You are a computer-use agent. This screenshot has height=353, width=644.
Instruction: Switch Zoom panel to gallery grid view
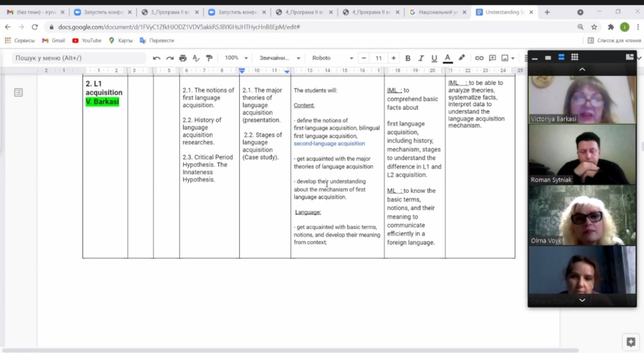pos(574,57)
